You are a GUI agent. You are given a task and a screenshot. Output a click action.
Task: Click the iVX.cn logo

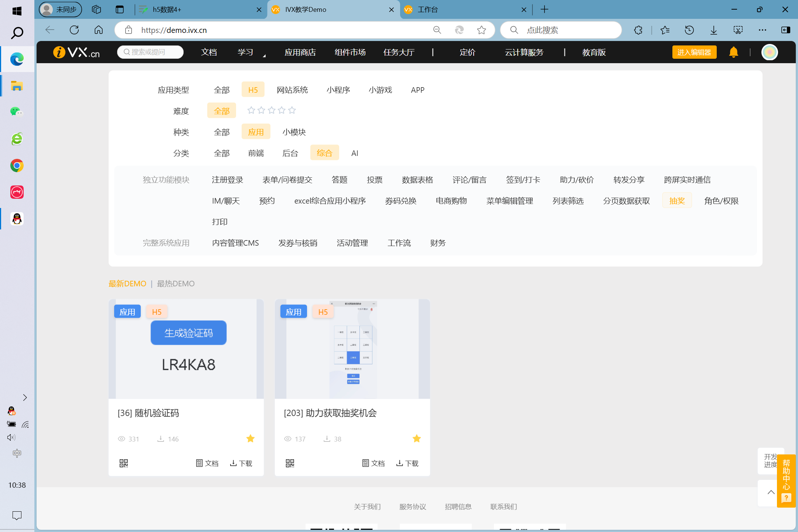pyautogui.click(x=76, y=52)
